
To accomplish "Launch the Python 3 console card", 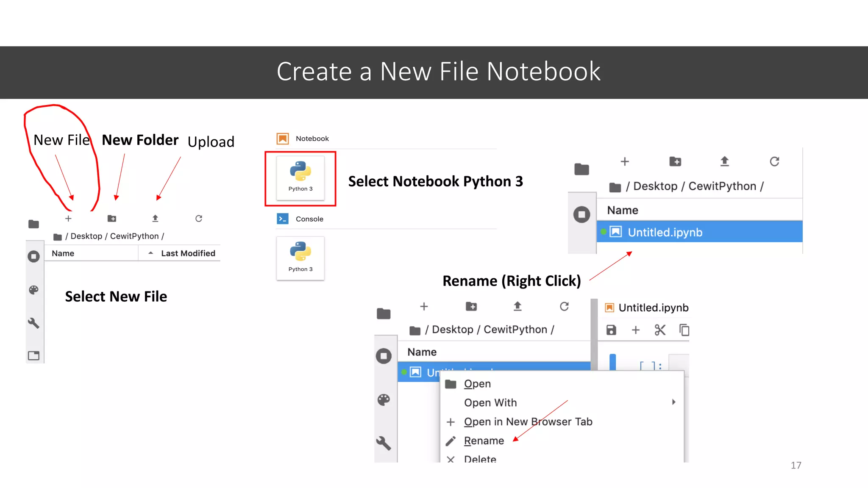I will 300,258.
